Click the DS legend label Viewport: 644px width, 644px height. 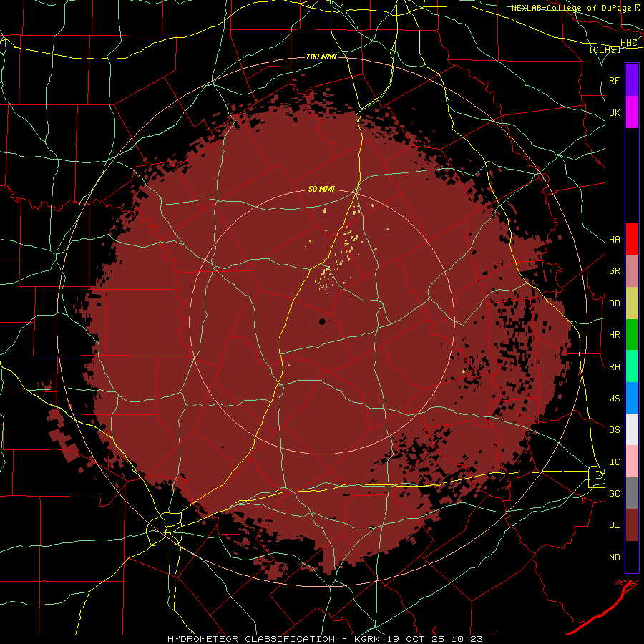(615, 430)
